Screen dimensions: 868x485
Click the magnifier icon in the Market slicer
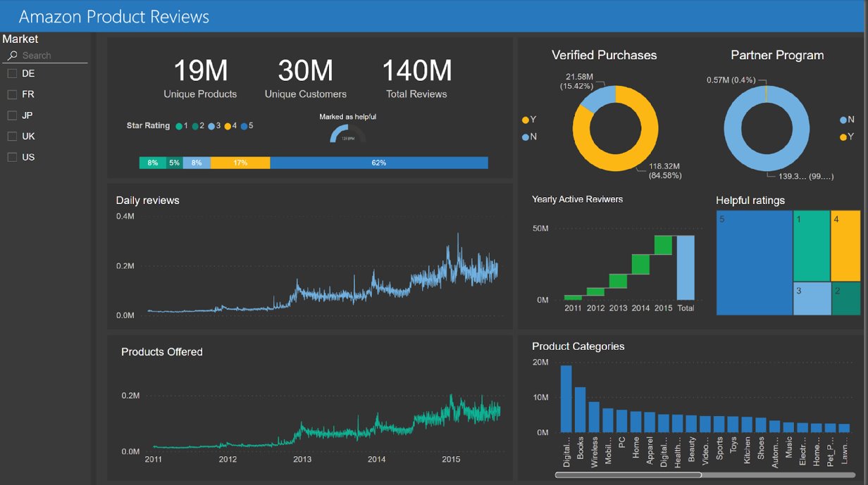click(12, 56)
